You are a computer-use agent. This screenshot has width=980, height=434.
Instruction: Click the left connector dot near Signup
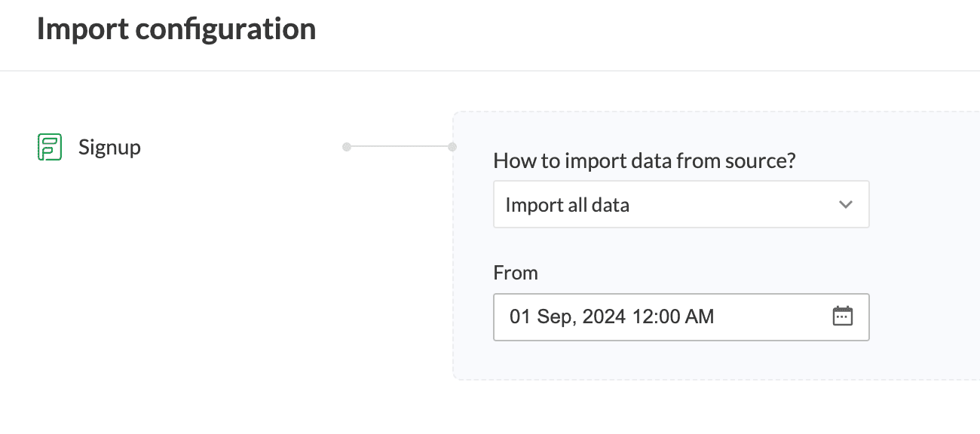(347, 147)
